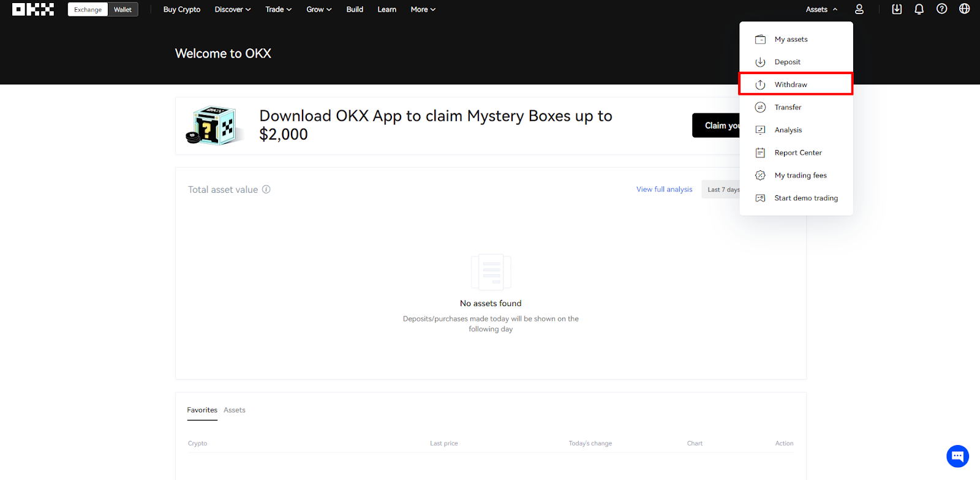Open the Learn nav item
Screen dimensions: 980x480
tap(387, 9)
